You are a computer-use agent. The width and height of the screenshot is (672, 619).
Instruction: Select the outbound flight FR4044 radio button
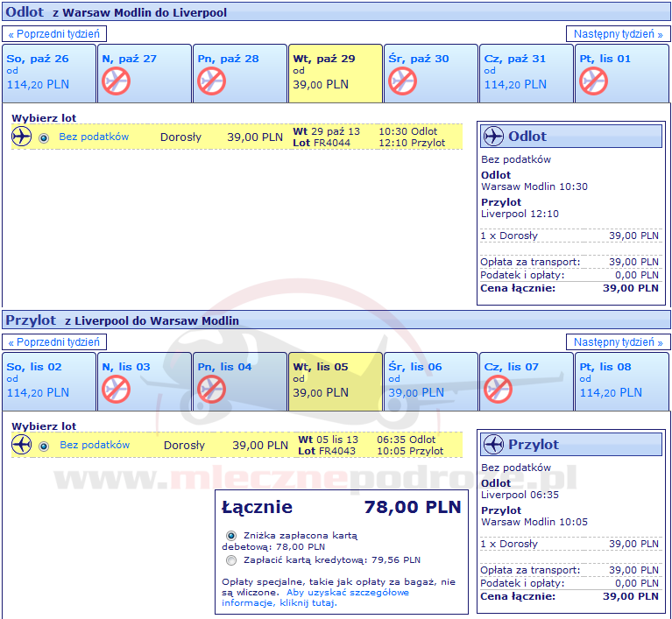click(x=44, y=137)
